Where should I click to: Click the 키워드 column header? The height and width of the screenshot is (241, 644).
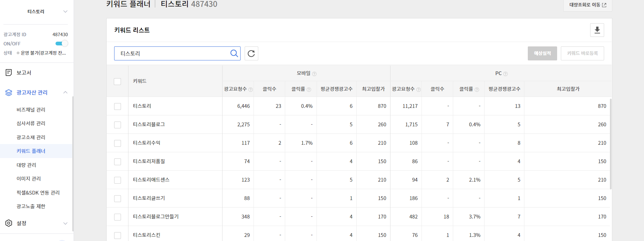coord(140,81)
